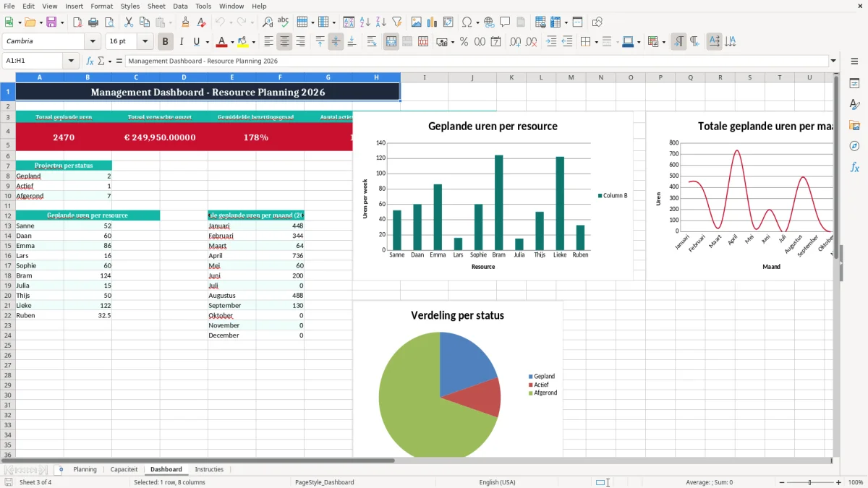Toggle Merge and Center Cells

coord(391,42)
